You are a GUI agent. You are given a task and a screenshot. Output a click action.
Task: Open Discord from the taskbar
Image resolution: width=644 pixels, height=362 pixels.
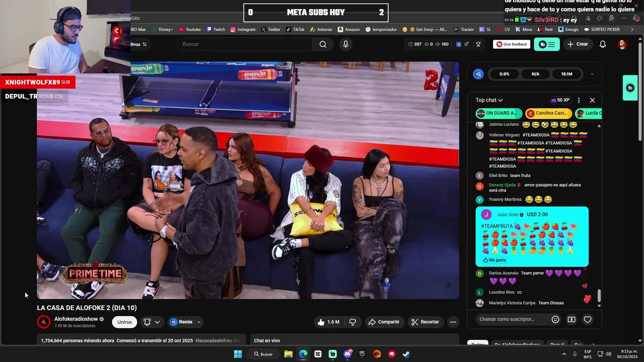pos(347,354)
